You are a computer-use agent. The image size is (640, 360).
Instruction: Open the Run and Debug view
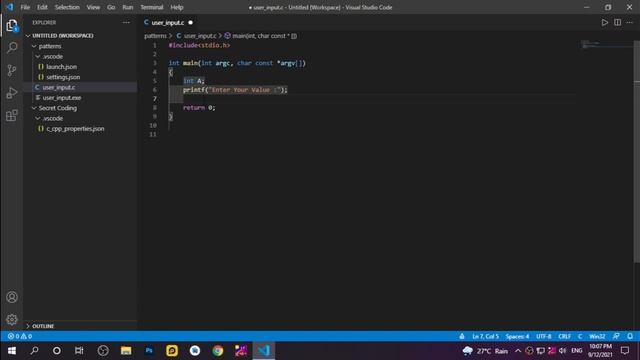pos(12,93)
